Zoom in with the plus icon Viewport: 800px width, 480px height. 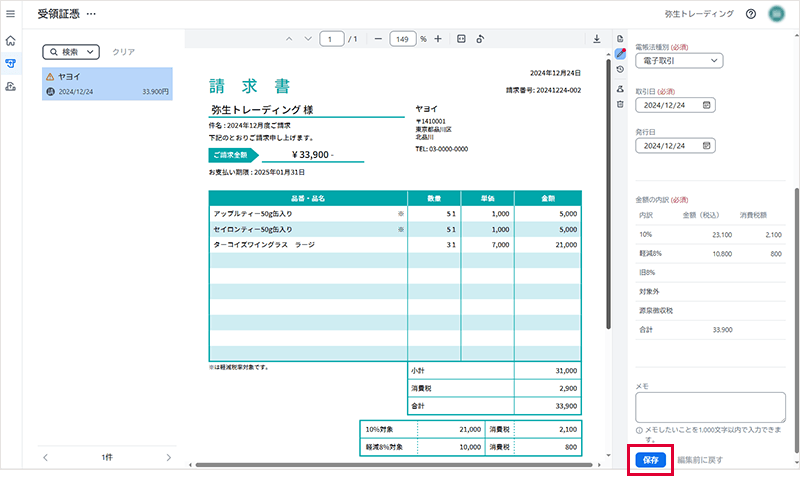pos(438,39)
